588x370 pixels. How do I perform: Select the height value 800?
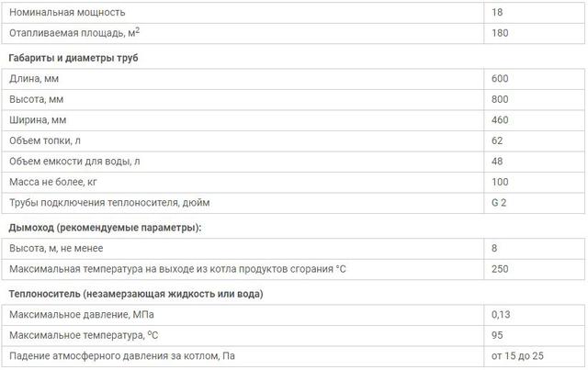(x=500, y=99)
